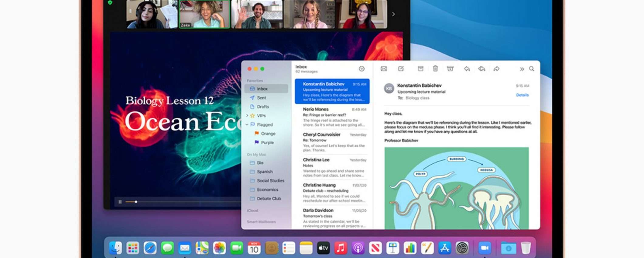644x258 pixels.
Task: Collapse the Flagged mailbox group
Action: (x=247, y=124)
